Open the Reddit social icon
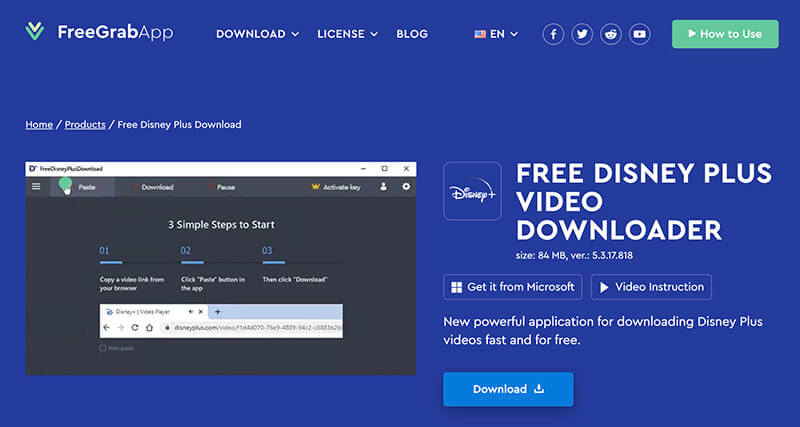 point(611,34)
